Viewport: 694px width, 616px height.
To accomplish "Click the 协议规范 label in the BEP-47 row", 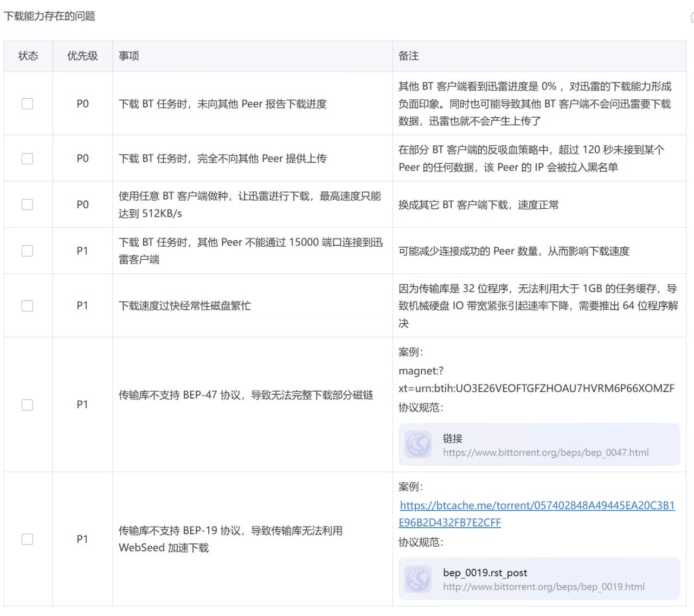I will coord(421,408).
